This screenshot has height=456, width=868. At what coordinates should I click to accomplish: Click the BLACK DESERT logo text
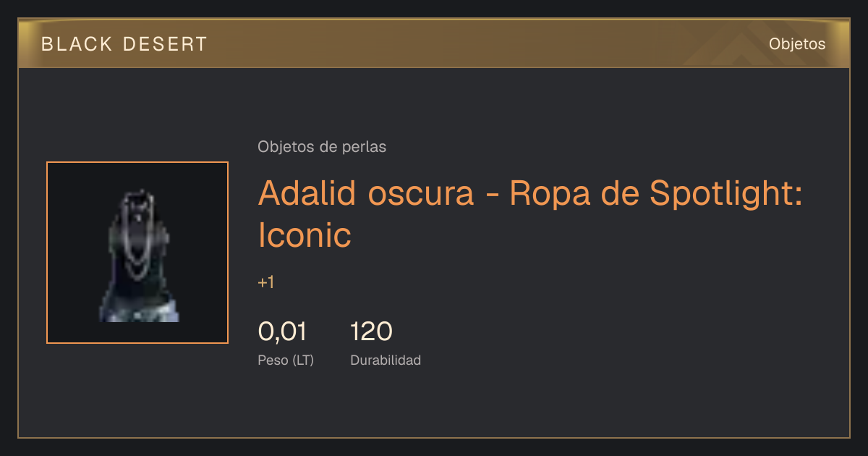[124, 44]
